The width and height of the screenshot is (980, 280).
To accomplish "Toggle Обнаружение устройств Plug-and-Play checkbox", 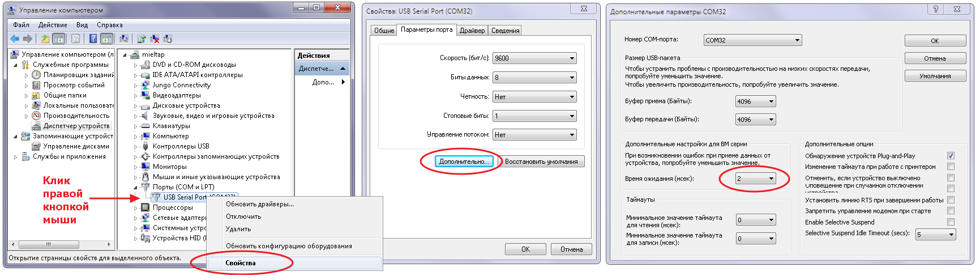I will coord(951,156).
